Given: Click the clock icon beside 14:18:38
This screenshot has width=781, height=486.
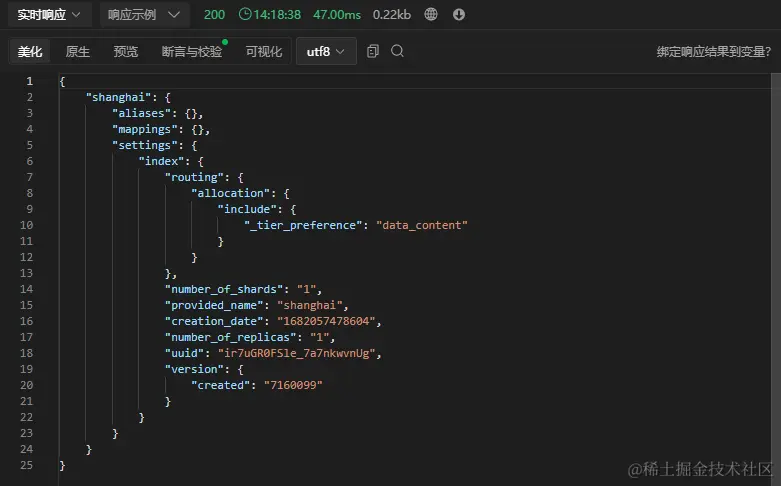Looking at the screenshot, I should coord(245,14).
